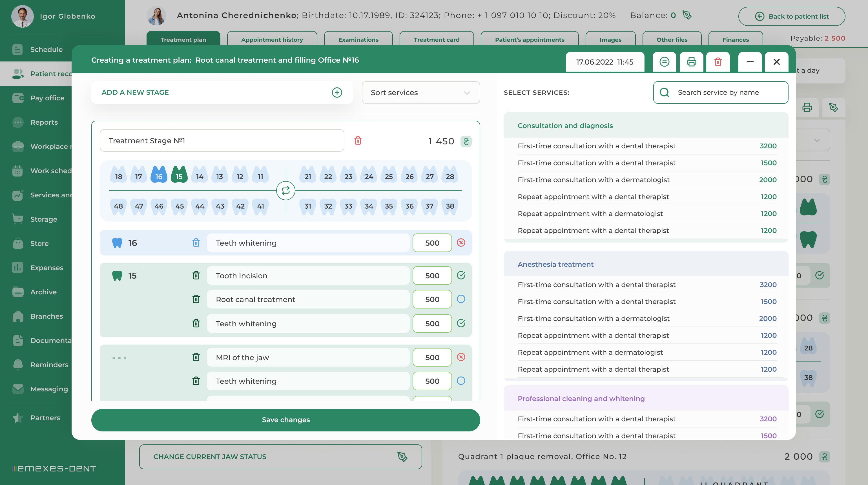
Task: Edit price 500 for Tooth incision
Action: click(432, 275)
